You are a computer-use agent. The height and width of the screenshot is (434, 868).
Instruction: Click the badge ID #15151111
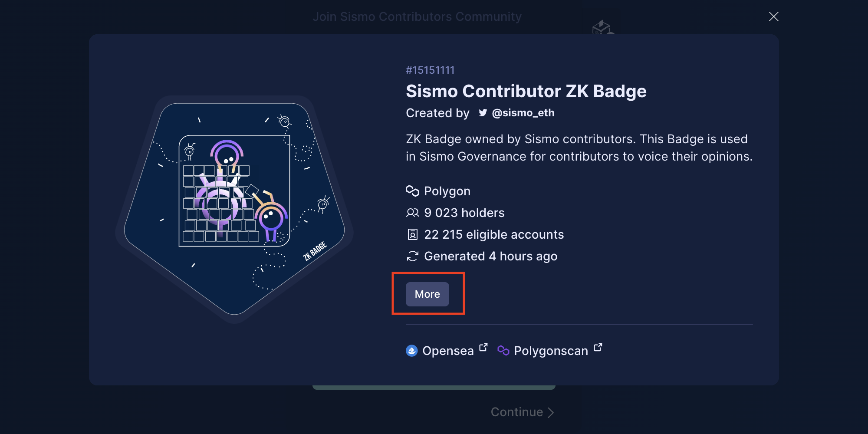pos(430,70)
